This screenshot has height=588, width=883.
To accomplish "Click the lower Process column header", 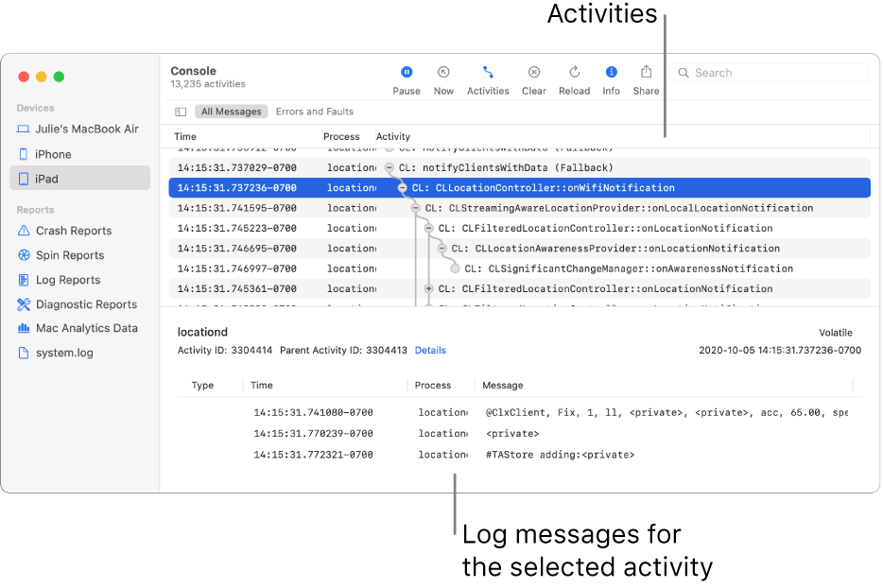I will (432, 386).
